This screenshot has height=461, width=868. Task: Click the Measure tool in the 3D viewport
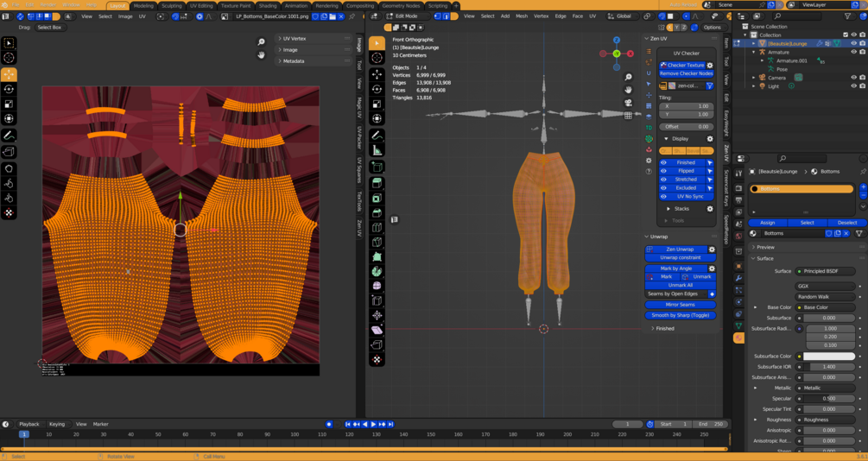tap(377, 150)
